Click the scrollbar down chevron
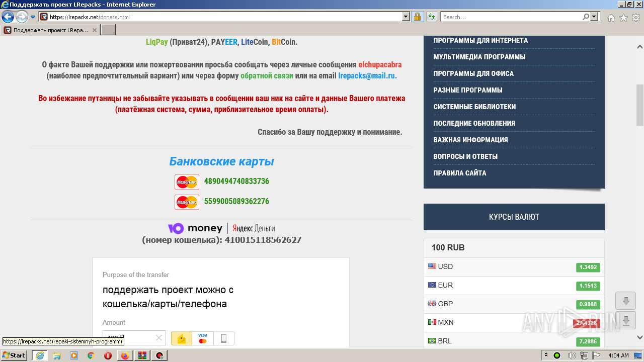Image resolution: width=644 pixels, height=362 pixels. (640, 337)
